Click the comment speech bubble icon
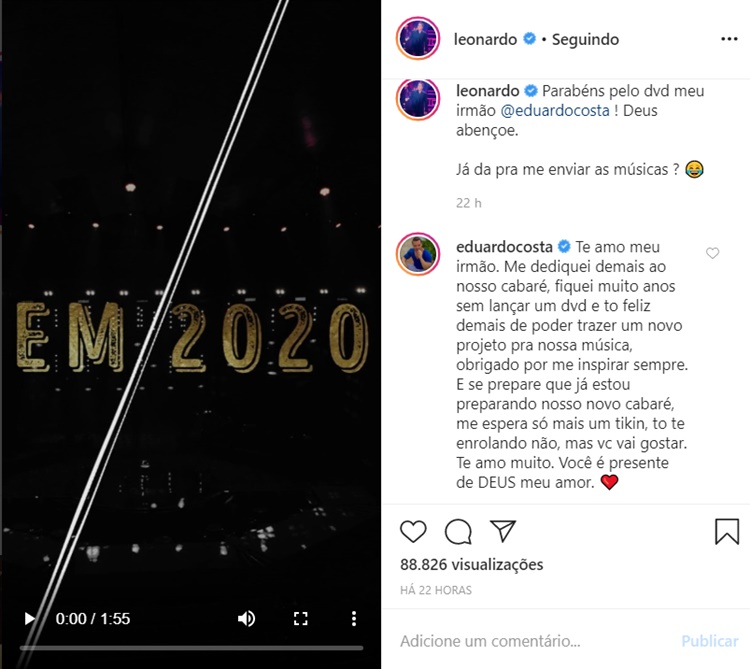The height and width of the screenshot is (669, 750). (458, 531)
